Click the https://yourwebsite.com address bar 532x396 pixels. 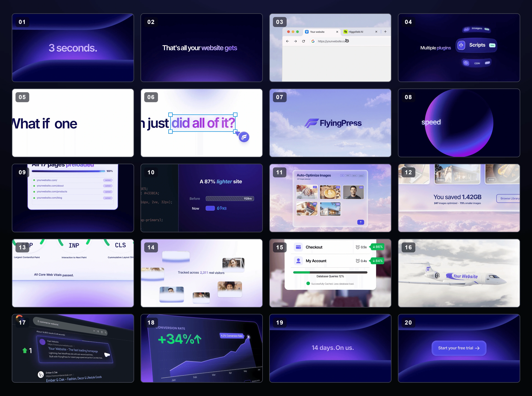click(350, 41)
